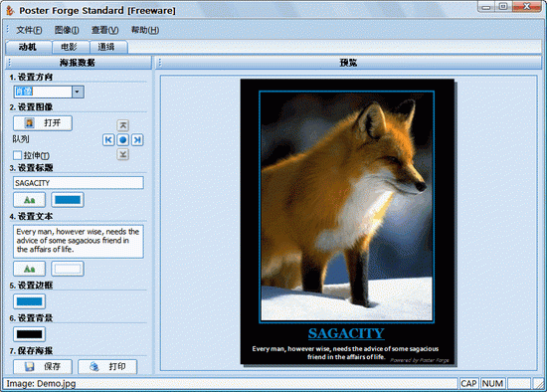
Task: Go to last image in queue
Action: pyautogui.click(x=137, y=140)
